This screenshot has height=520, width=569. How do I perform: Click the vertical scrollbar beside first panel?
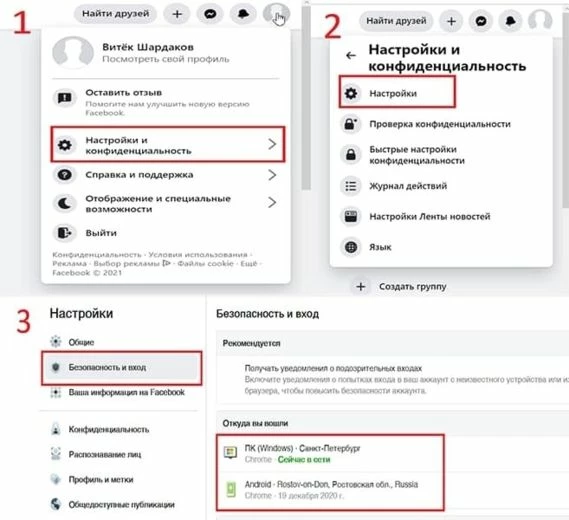click(x=306, y=97)
